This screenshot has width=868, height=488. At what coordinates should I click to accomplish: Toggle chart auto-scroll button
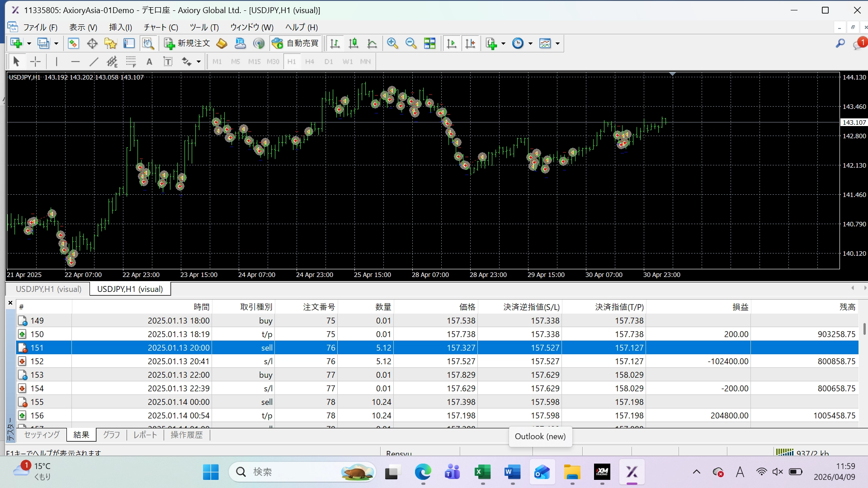click(451, 43)
